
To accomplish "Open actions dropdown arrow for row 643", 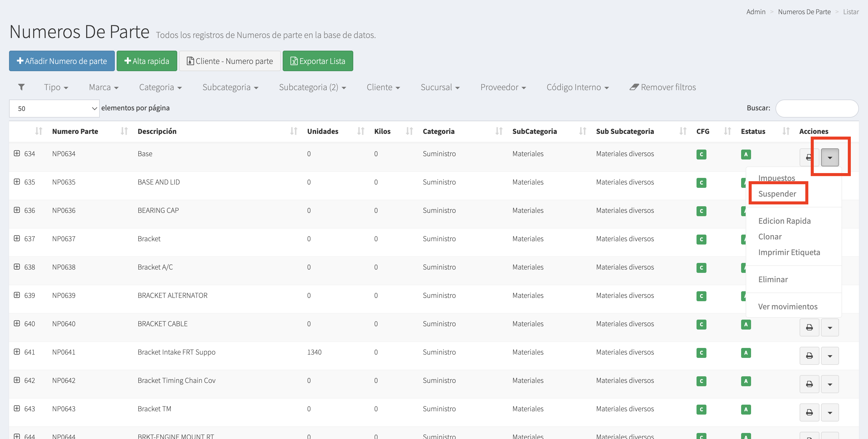I will (x=830, y=412).
